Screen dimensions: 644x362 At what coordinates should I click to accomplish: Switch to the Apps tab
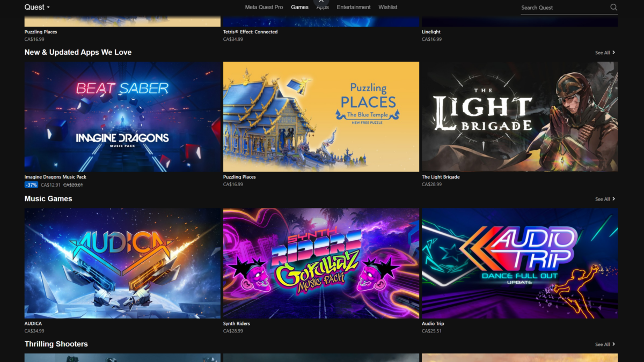pos(323,8)
